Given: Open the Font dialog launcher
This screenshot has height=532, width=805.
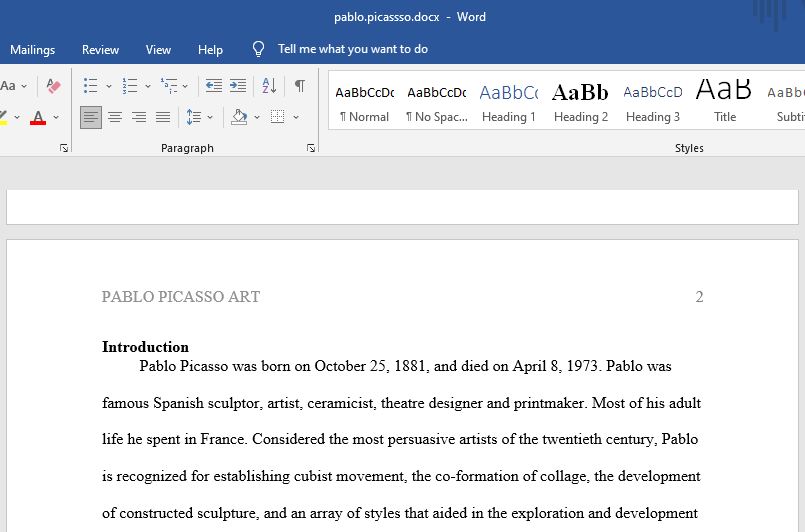Looking at the screenshot, I should (64, 148).
